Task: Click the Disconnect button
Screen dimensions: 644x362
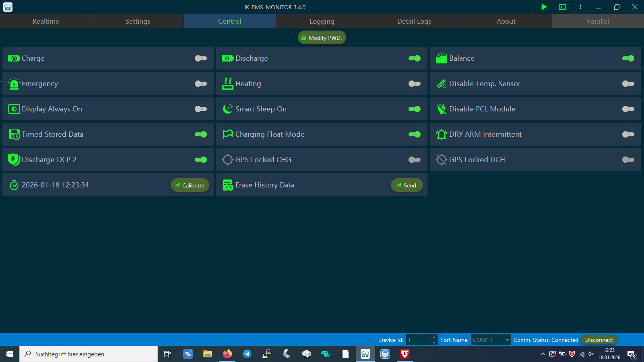Action: coord(599,340)
